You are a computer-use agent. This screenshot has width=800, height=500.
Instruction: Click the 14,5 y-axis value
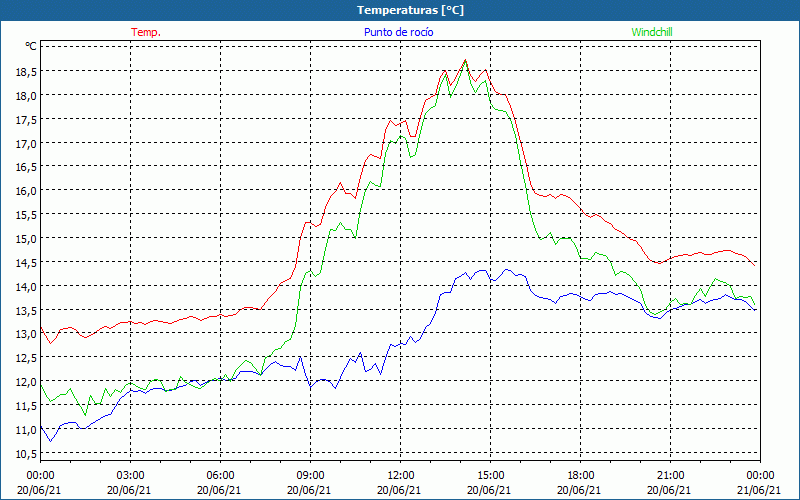pos(27,263)
